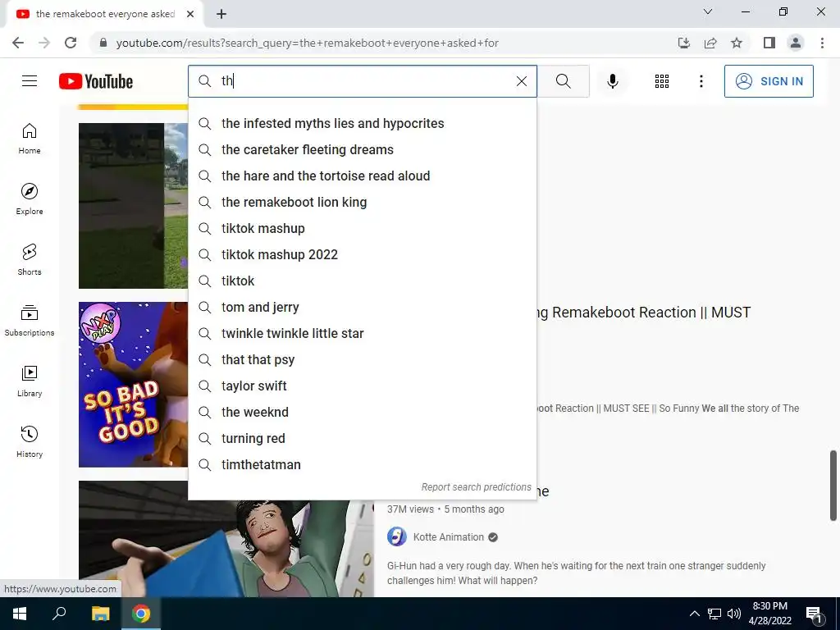Viewport: 840px width, 630px height.
Task: Open History in the sidebar
Action: click(30, 441)
